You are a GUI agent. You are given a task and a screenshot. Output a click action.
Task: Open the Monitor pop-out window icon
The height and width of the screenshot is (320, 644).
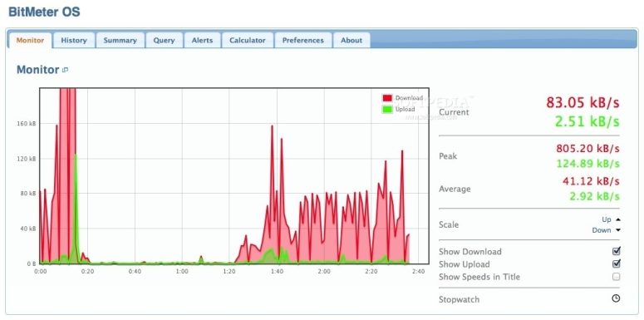(65, 71)
